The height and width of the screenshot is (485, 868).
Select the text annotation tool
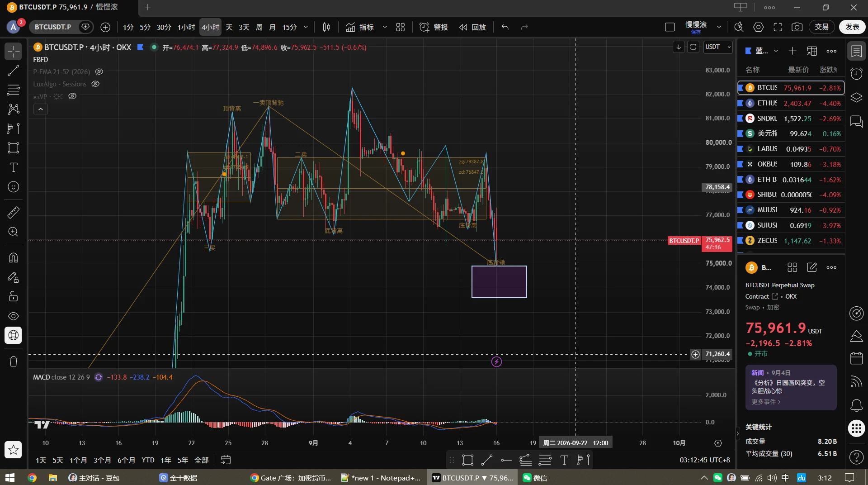pyautogui.click(x=14, y=167)
